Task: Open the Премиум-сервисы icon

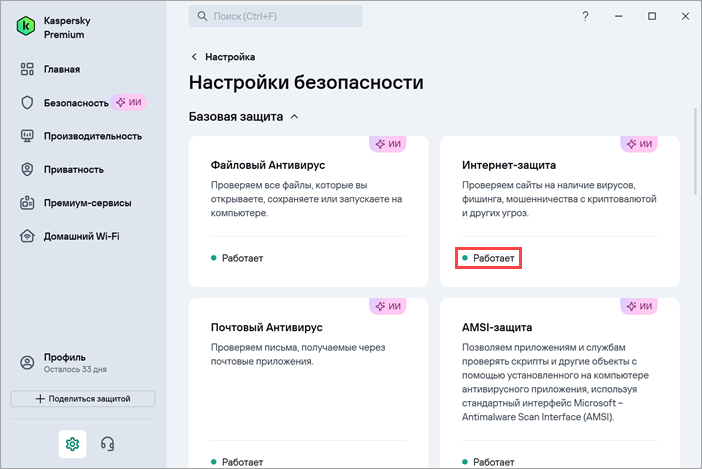Action: (27, 203)
